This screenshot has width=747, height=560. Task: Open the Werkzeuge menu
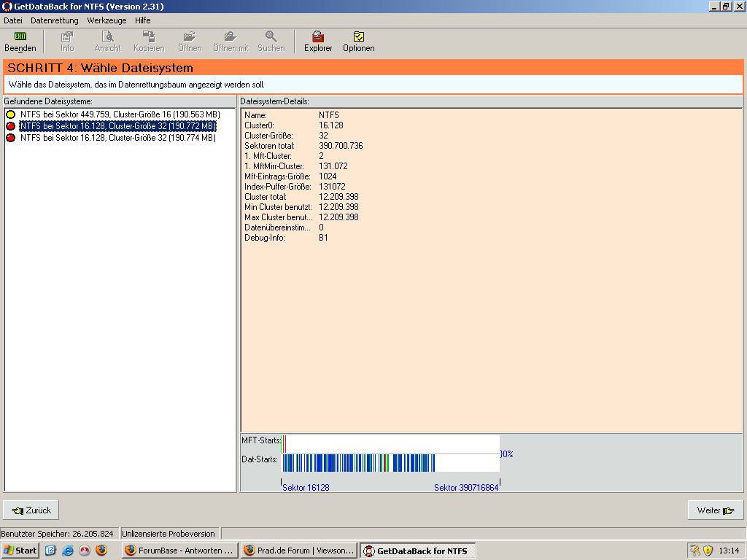click(107, 20)
